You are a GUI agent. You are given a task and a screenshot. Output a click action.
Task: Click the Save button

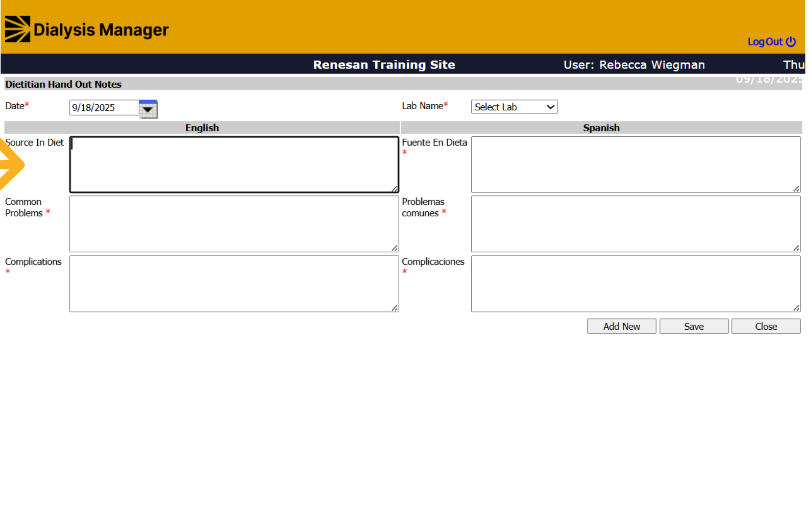click(694, 326)
